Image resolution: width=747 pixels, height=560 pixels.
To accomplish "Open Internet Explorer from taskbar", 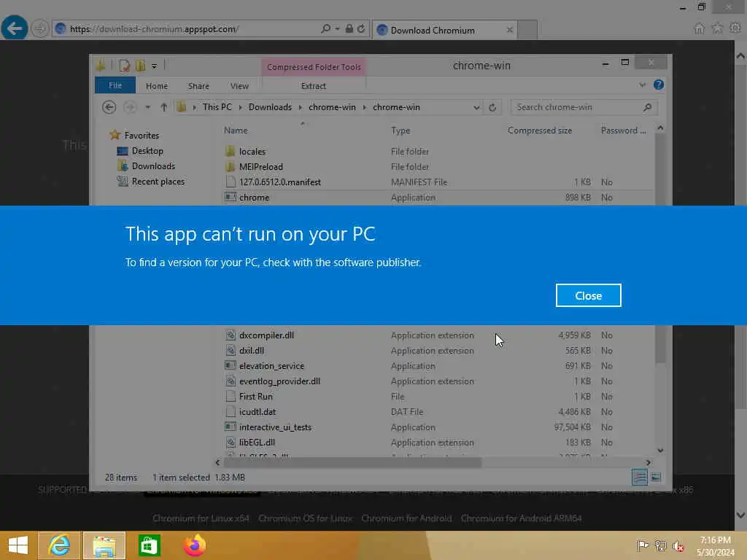I will (x=59, y=545).
